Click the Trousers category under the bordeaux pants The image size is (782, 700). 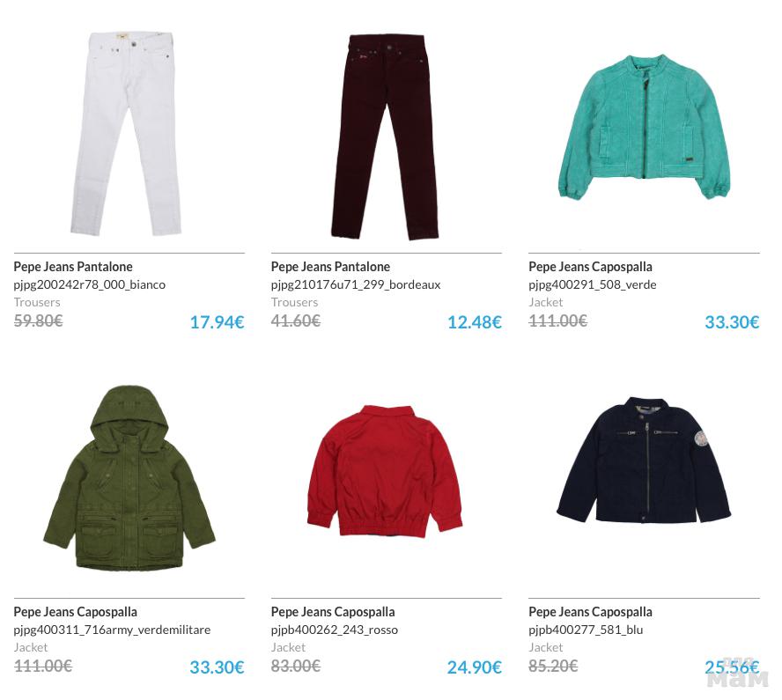(x=294, y=302)
